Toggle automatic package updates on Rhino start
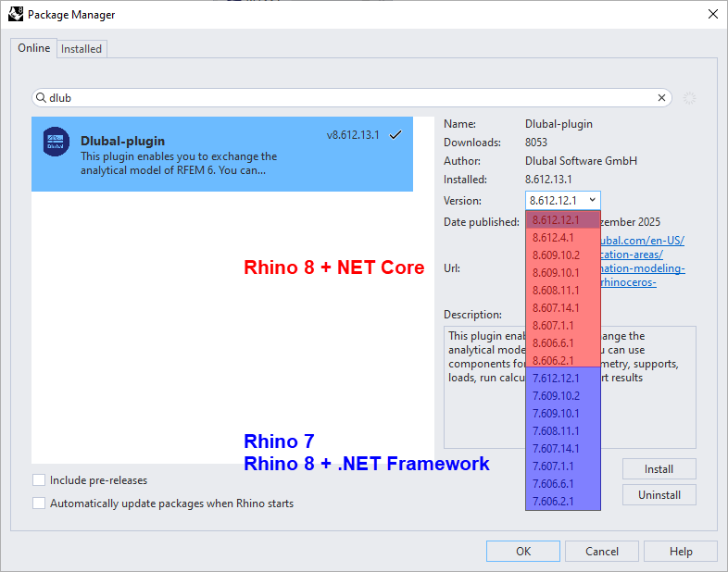 pyautogui.click(x=39, y=504)
